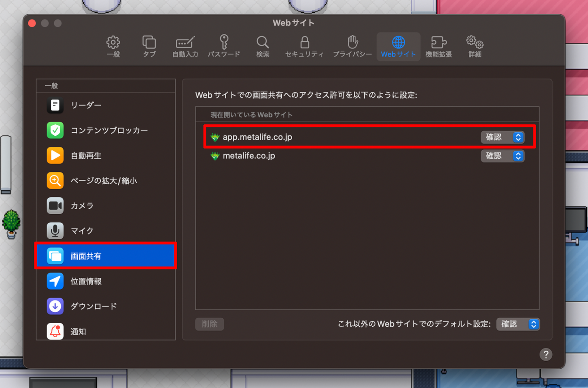
Task: Select the Webサイト globe tab
Action: pos(398,47)
